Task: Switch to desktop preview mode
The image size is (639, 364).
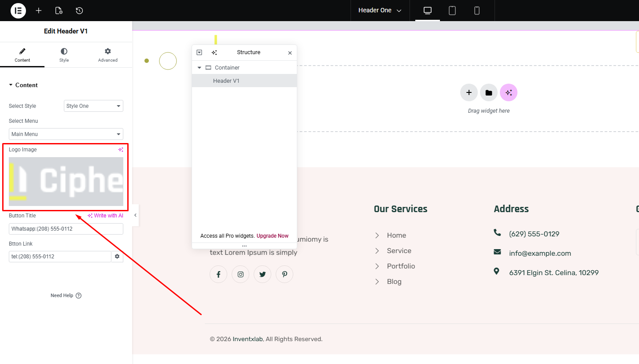Action: click(427, 11)
